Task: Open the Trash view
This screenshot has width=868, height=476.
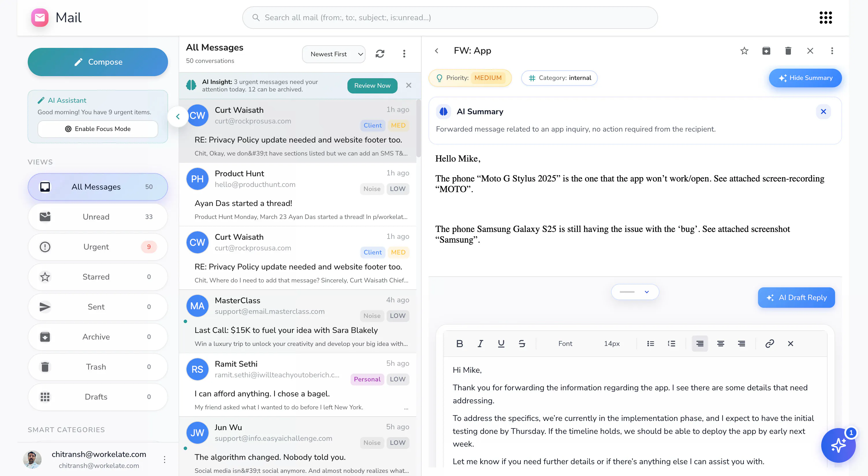Action: click(98, 367)
